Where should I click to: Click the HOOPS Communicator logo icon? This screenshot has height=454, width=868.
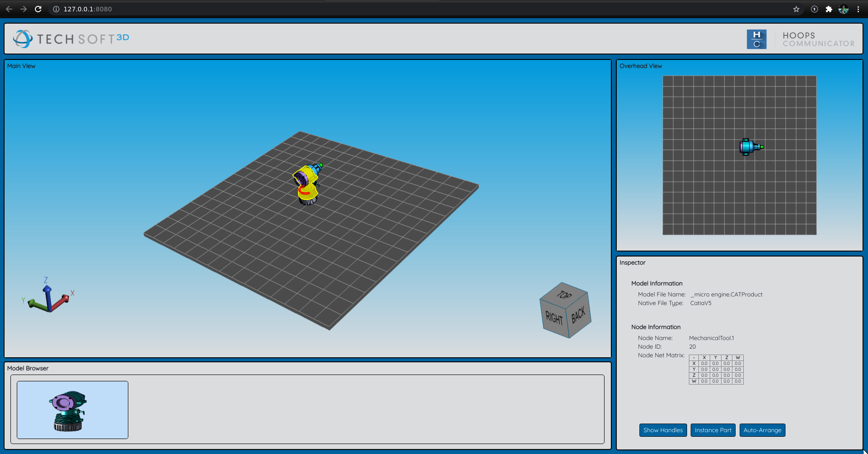pos(756,39)
